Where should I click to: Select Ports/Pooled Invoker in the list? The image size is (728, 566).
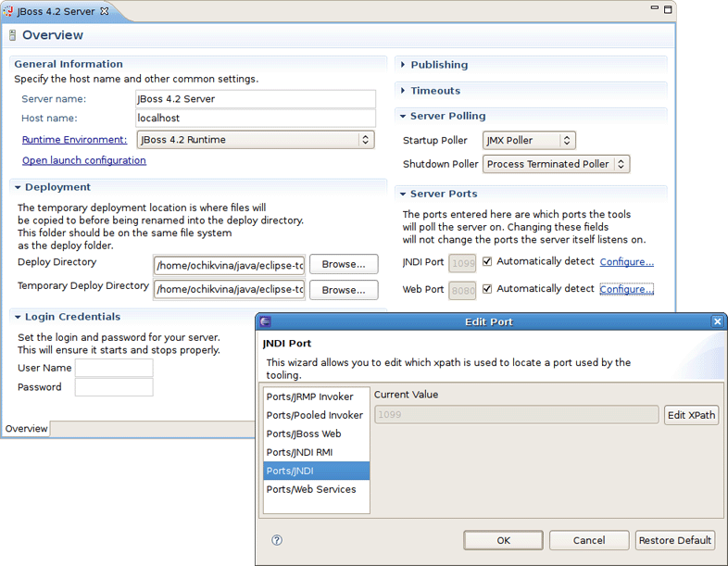[317, 415]
